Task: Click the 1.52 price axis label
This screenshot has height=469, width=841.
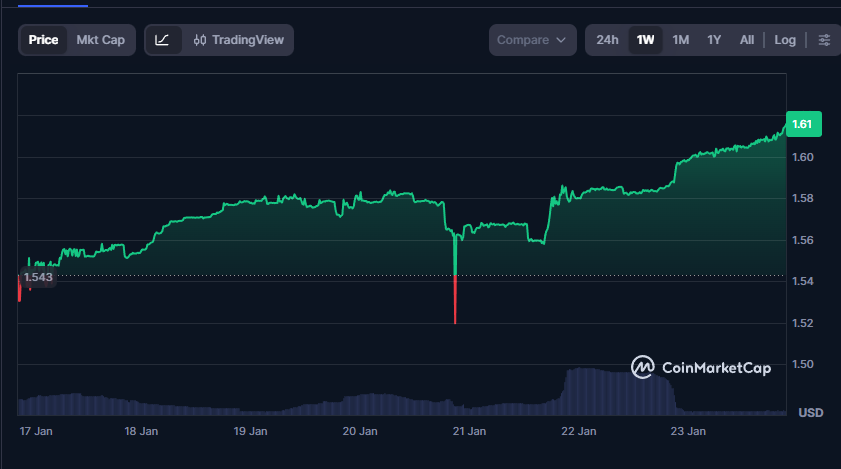Action: tap(803, 323)
